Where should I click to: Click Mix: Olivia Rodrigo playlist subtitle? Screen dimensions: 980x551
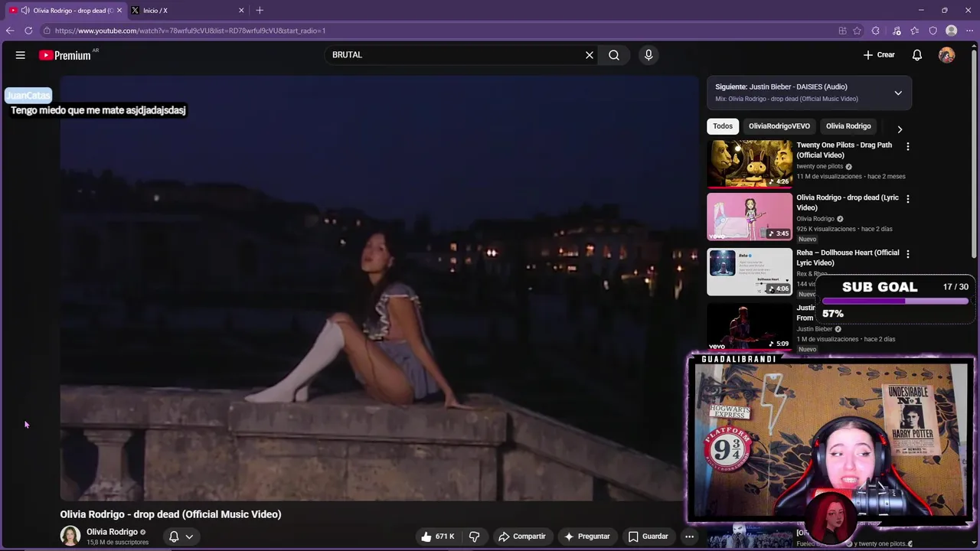(x=786, y=99)
